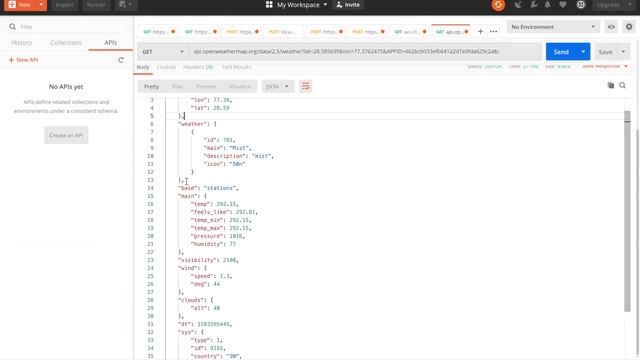Open the Test Results tab
The width and height of the screenshot is (640, 360).
237,67
